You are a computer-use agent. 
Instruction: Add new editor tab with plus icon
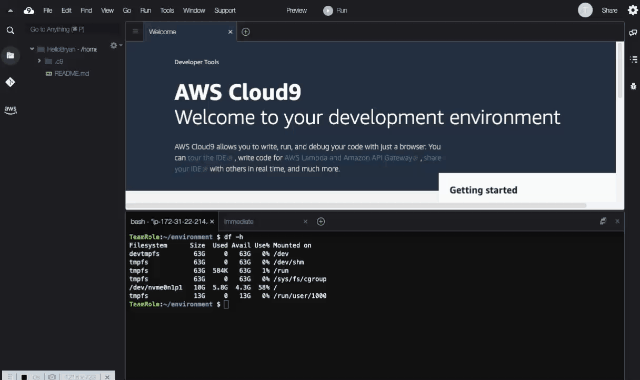point(246,32)
